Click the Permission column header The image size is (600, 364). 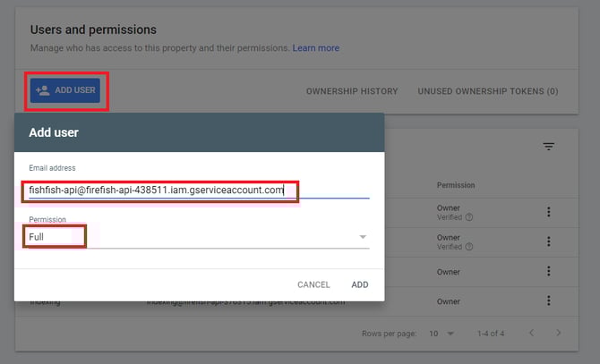pyautogui.click(x=456, y=185)
